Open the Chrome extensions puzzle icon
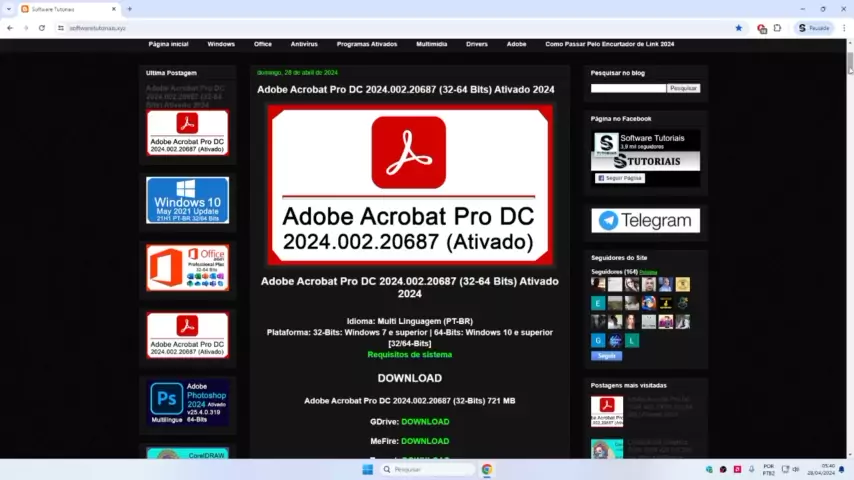The width and height of the screenshot is (854, 480). 777,28
